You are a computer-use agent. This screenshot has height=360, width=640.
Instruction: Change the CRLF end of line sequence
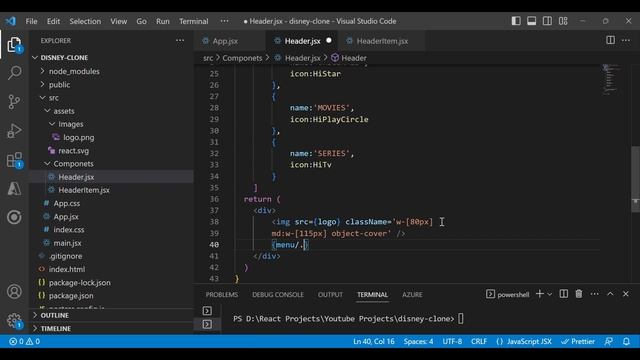tap(479, 342)
